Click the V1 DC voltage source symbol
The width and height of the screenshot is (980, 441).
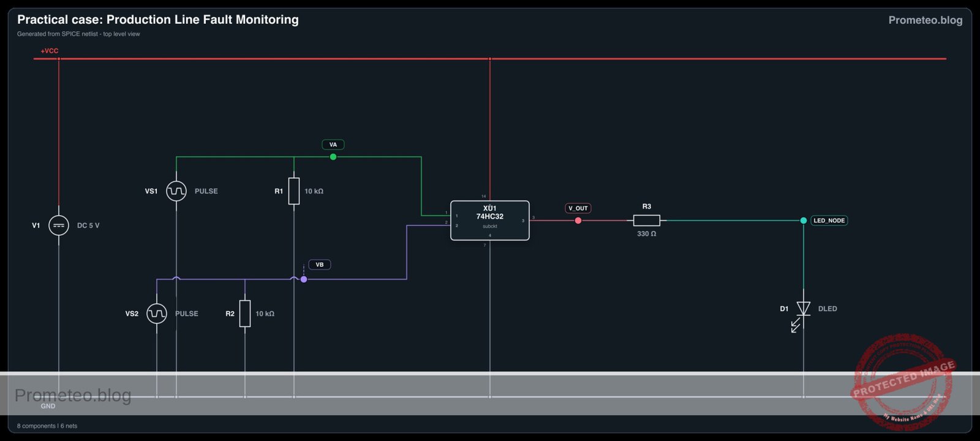pyautogui.click(x=59, y=225)
